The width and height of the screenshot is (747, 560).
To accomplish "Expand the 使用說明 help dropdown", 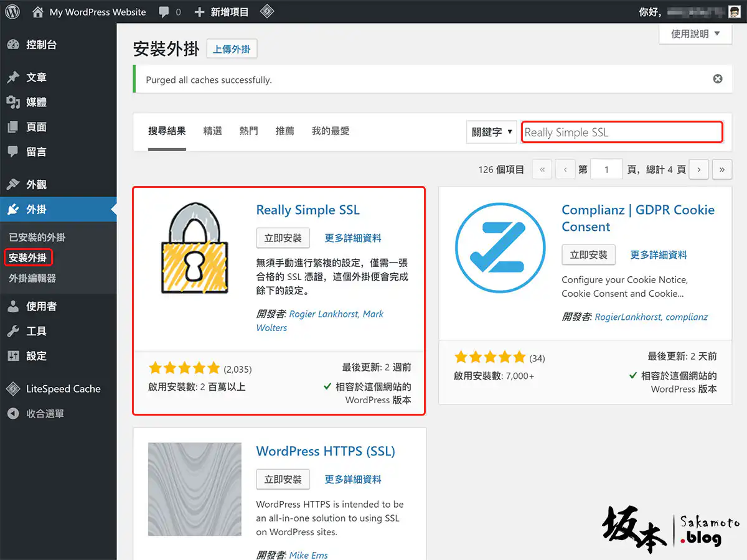I will [x=695, y=34].
